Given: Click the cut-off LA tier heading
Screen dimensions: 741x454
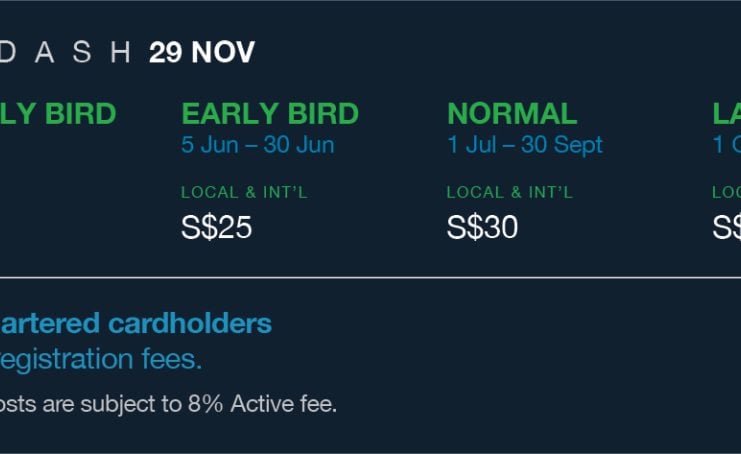Looking at the screenshot, I should click(727, 114).
